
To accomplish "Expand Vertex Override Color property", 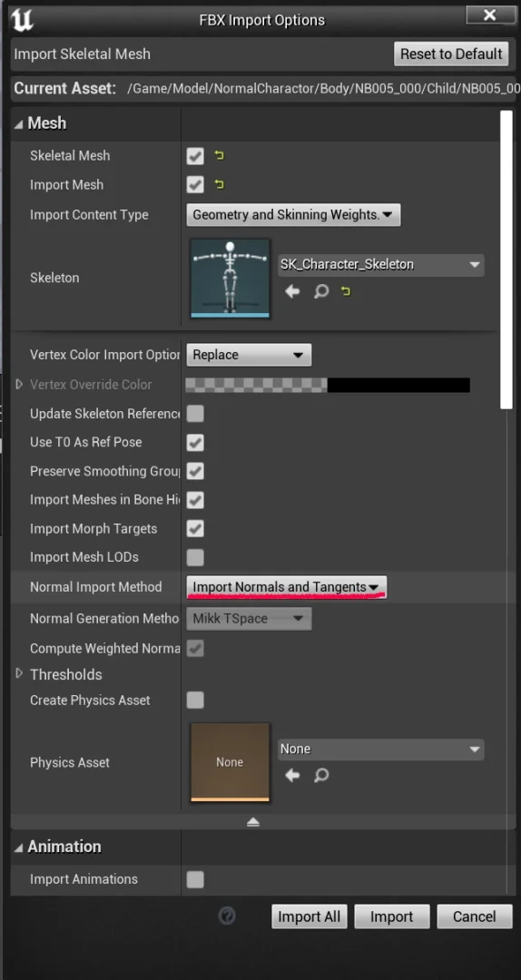I will pyautogui.click(x=19, y=385).
